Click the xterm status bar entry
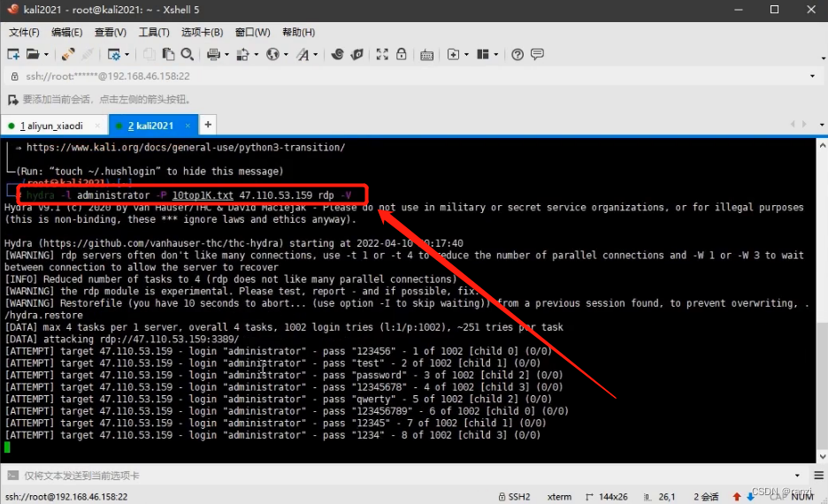Viewport: 828px width, 504px height. 559,497
